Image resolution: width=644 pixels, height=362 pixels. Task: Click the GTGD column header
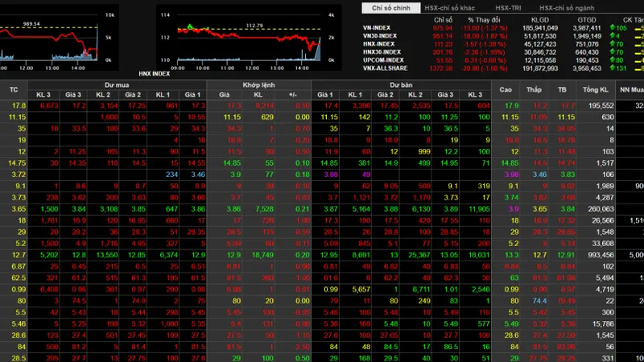pyautogui.click(x=587, y=19)
